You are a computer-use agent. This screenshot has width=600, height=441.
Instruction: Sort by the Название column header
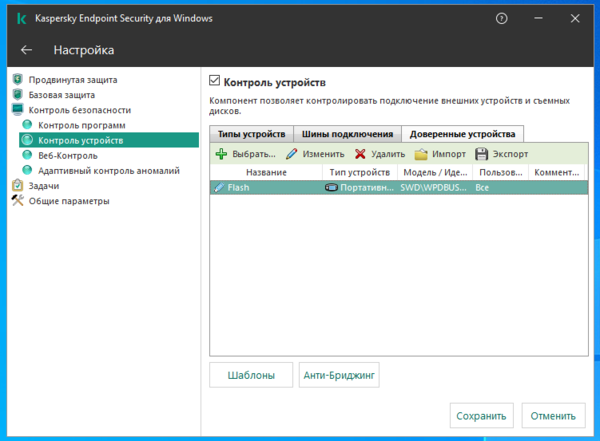pos(266,172)
